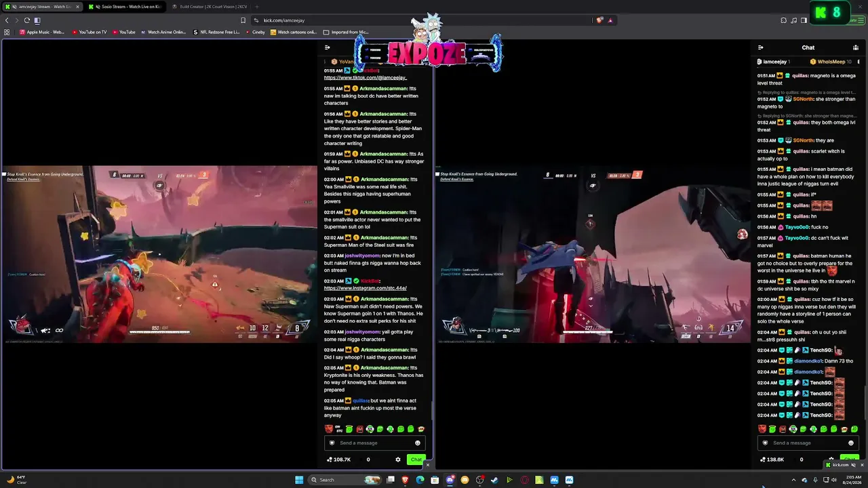Close the iamceejay Stream tab
This screenshot has width=868, height=488.
pos(77,7)
